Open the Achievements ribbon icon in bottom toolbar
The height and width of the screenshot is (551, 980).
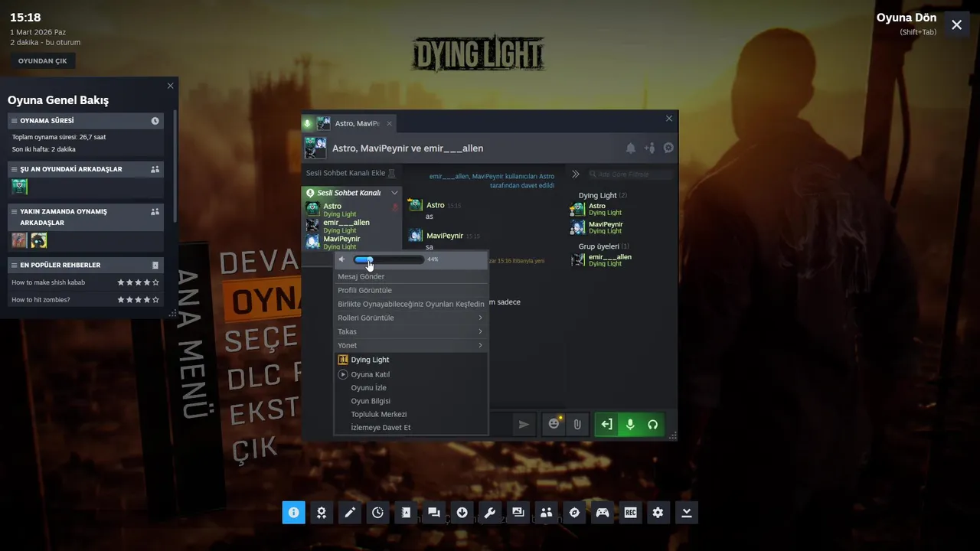tap(322, 513)
